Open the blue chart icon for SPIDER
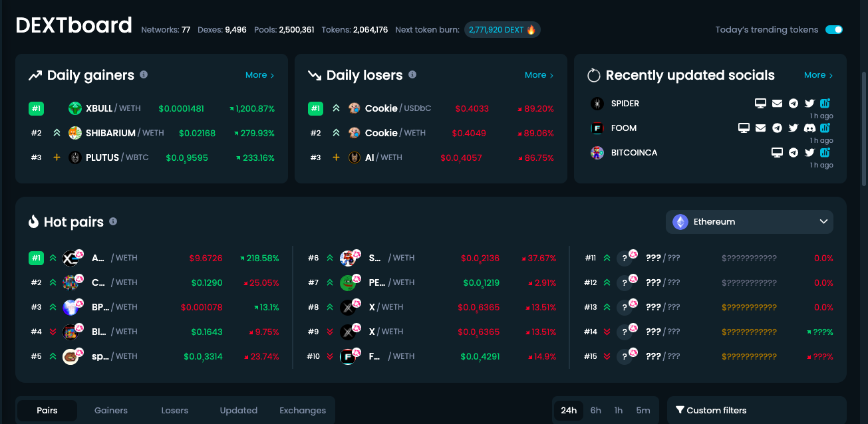The width and height of the screenshot is (868, 424). [825, 104]
